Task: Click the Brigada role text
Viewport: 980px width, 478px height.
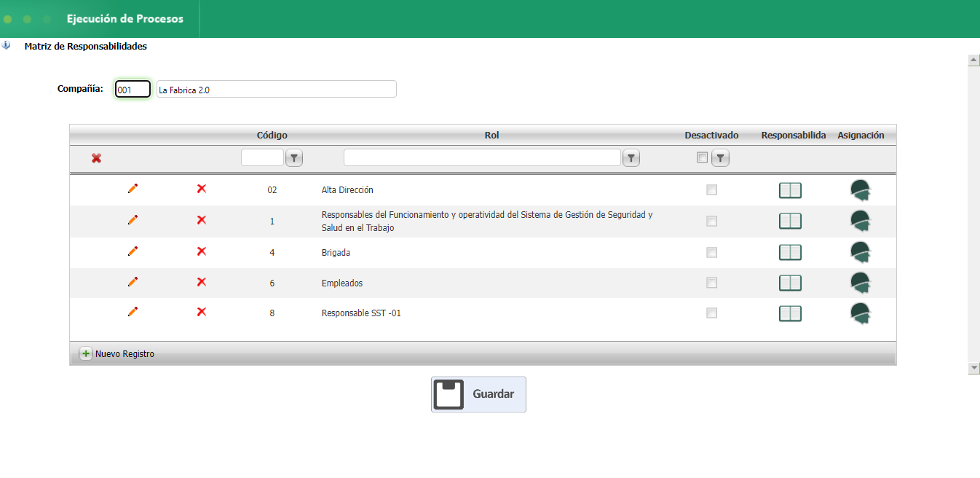Action: pos(336,252)
